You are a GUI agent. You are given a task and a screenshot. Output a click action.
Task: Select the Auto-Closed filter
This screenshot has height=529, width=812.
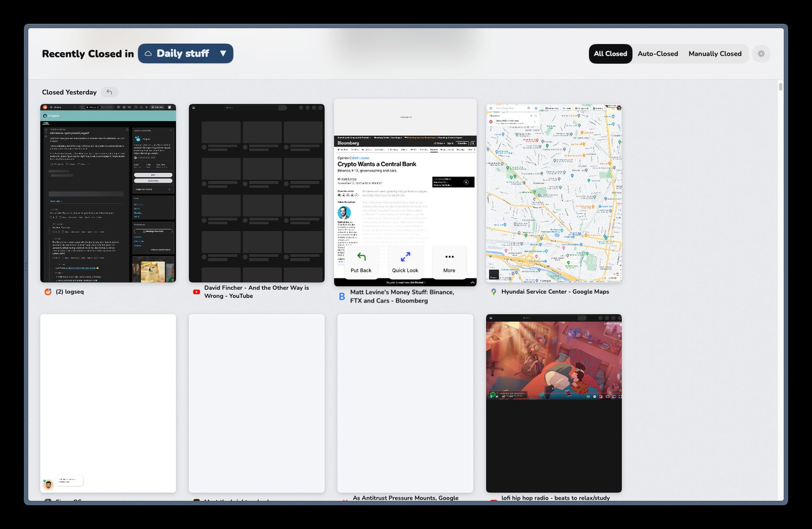tap(657, 54)
